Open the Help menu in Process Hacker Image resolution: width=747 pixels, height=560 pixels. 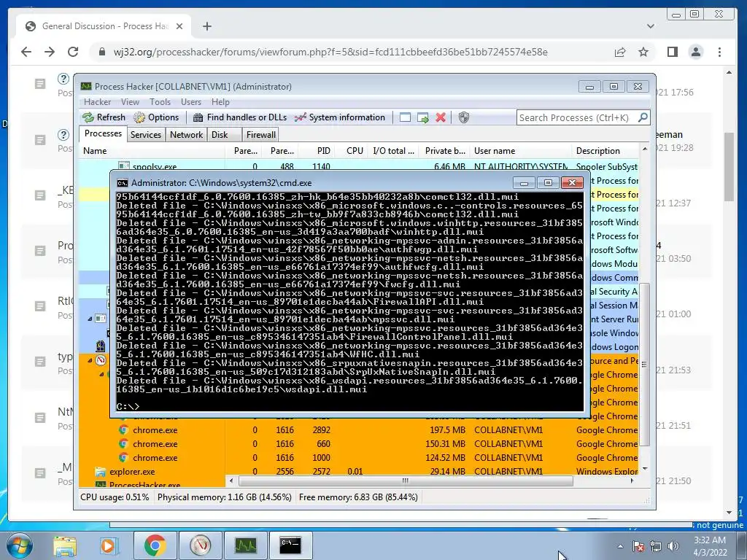(220, 102)
